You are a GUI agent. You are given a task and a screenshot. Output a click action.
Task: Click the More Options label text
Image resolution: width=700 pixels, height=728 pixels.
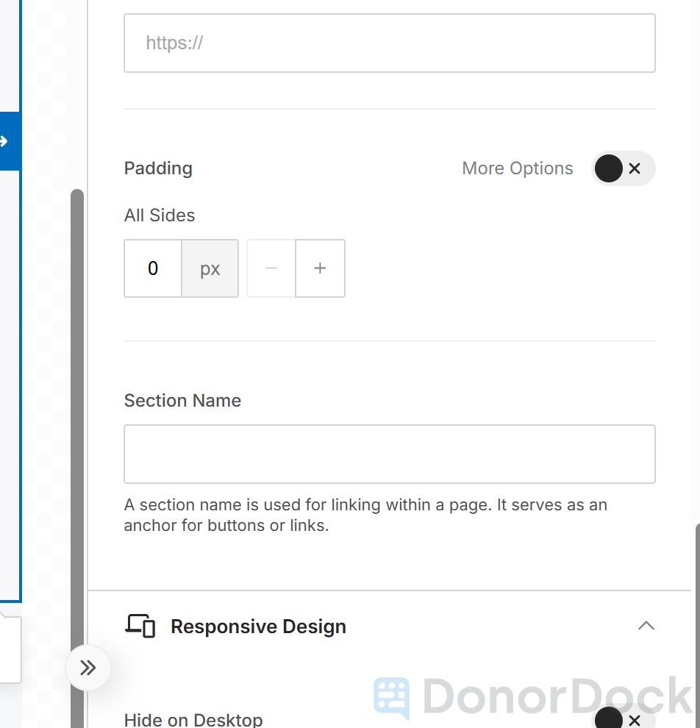pyautogui.click(x=517, y=168)
